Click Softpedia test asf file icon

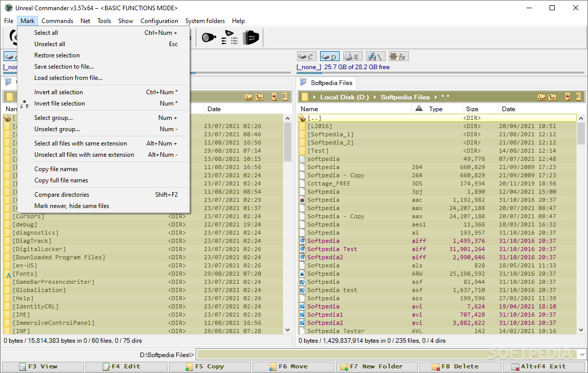click(x=302, y=290)
